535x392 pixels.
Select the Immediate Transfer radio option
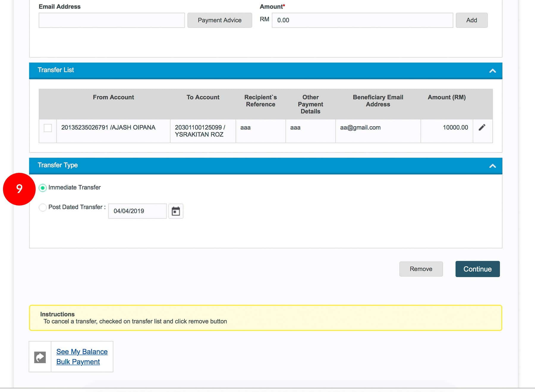pyautogui.click(x=43, y=188)
